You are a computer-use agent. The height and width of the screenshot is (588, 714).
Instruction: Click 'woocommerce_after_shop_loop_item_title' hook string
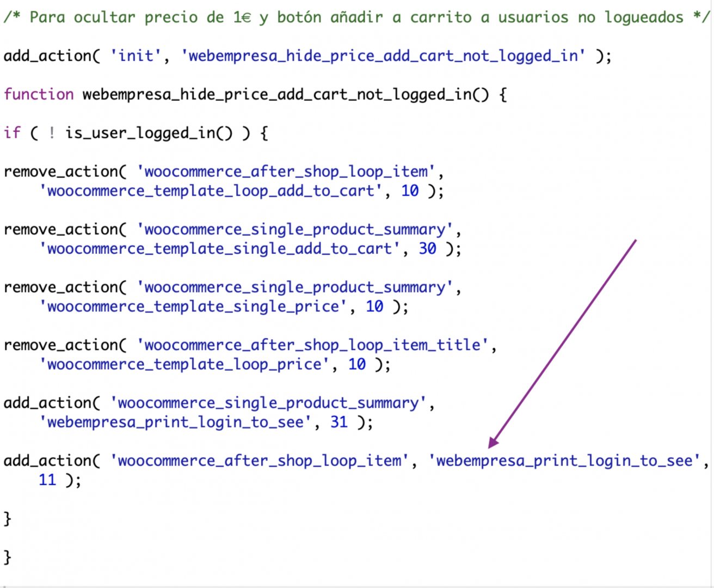tap(313, 345)
